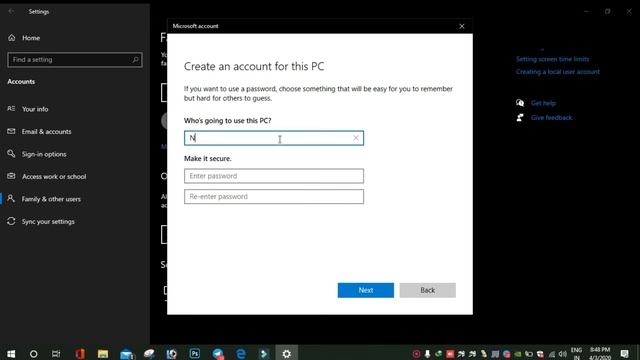Open Cortana circle on the taskbar

(x=33, y=353)
